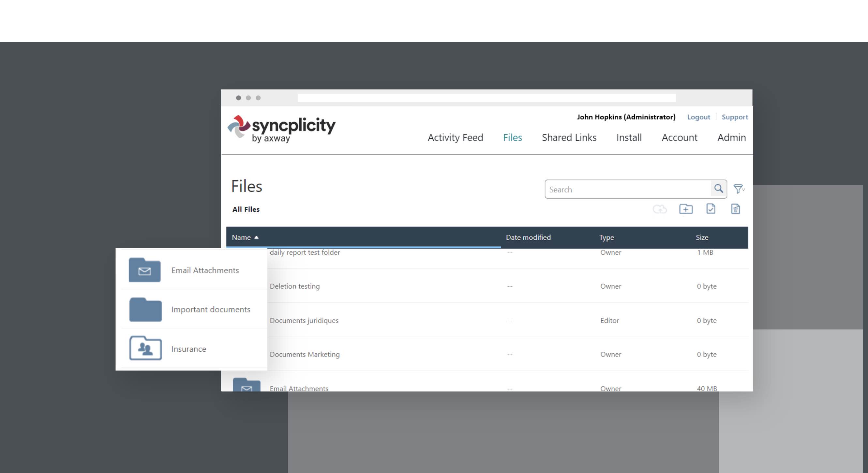
Task: Open the deleted files trash icon
Action: pos(736,209)
